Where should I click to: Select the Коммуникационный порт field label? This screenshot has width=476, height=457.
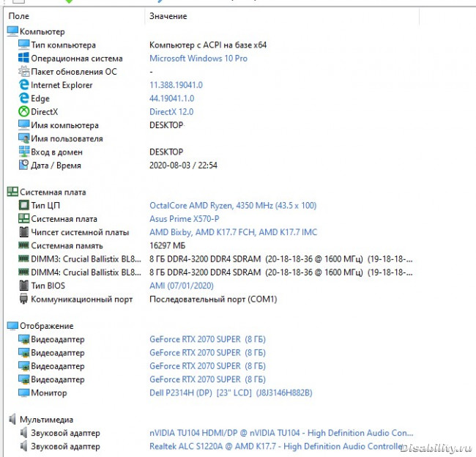(x=82, y=300)
